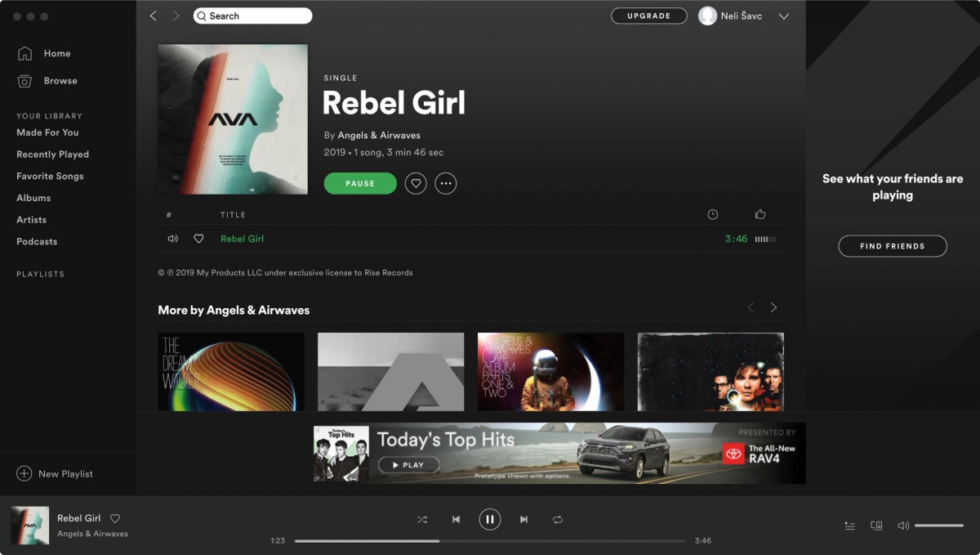Go back with the left arrow
The height and width of the screenshot is (555, 980).
154,16
